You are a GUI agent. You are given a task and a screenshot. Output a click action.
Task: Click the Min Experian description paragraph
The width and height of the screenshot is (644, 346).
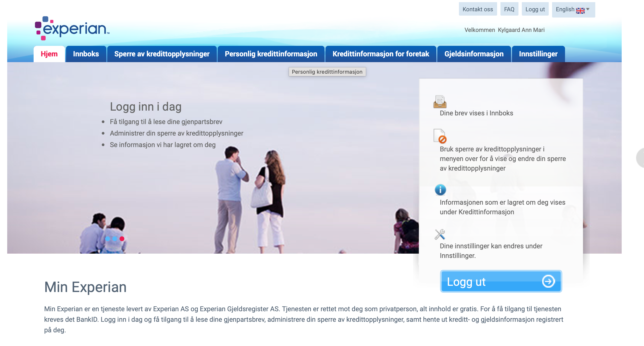[x=304, y=319]
